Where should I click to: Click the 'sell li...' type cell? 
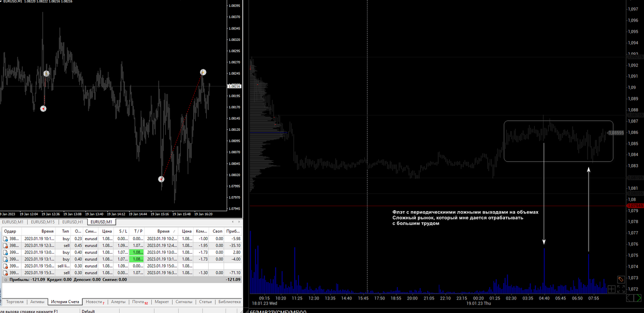[x=64, y=266]
